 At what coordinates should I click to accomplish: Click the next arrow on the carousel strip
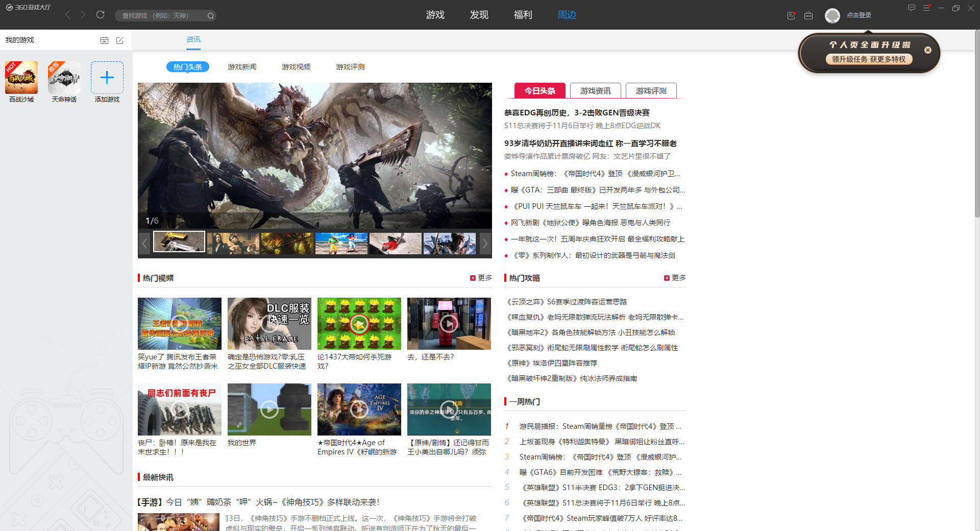[x=485, y=244]
